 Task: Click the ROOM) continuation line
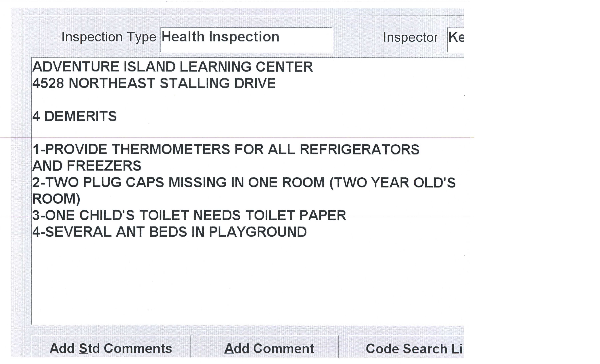click(56, 199)
